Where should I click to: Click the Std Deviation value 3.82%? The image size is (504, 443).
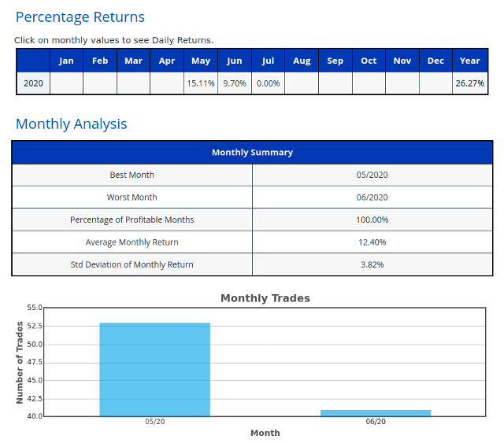[x=372, y=264]
